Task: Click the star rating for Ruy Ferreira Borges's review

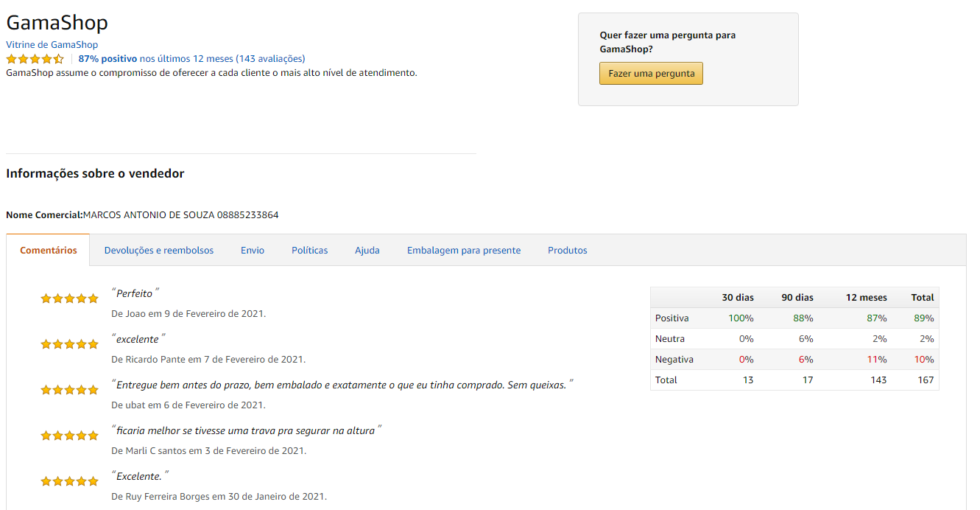Action: (x=69, y=481)
